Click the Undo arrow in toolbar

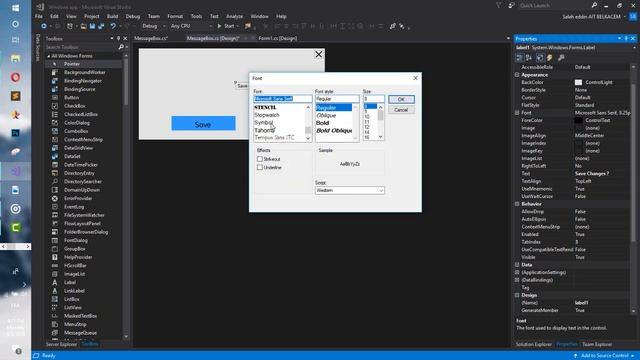pyautogui.click(x=113, y=26)
